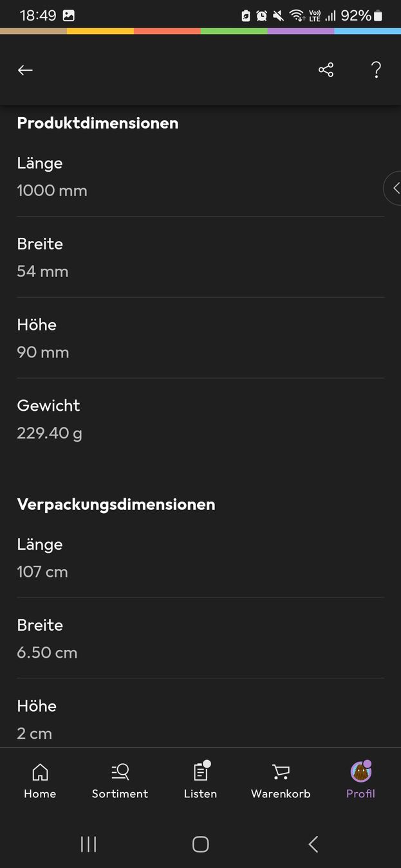Open help question mark icon
This screenshot has width=401, height=868.
[x=377, y=70]
